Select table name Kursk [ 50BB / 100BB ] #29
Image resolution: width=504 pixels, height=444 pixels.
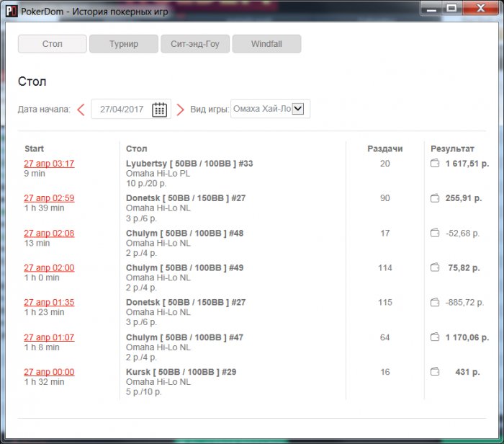click(181, 372)
